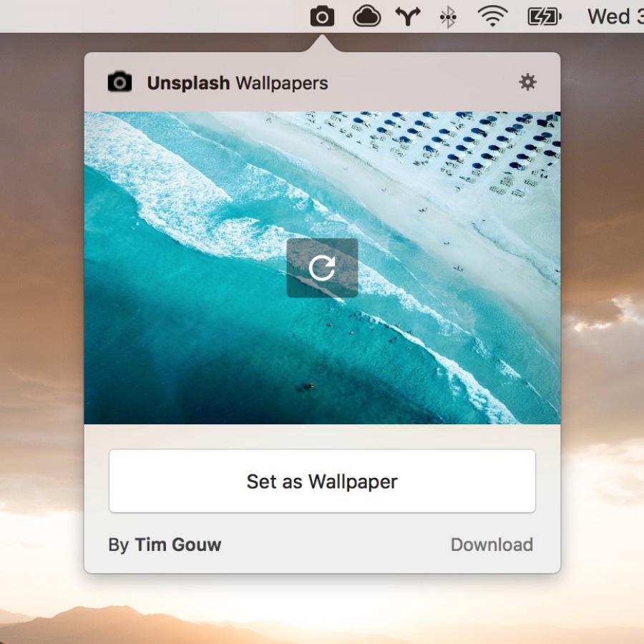Click the word By before author name

tap(118, 545)
